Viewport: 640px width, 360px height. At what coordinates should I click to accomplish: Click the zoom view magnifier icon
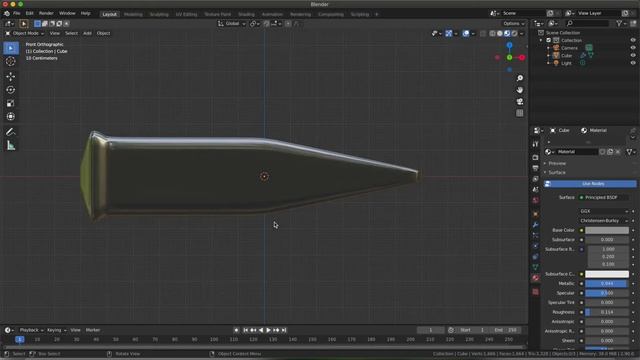tap(520, 78)
